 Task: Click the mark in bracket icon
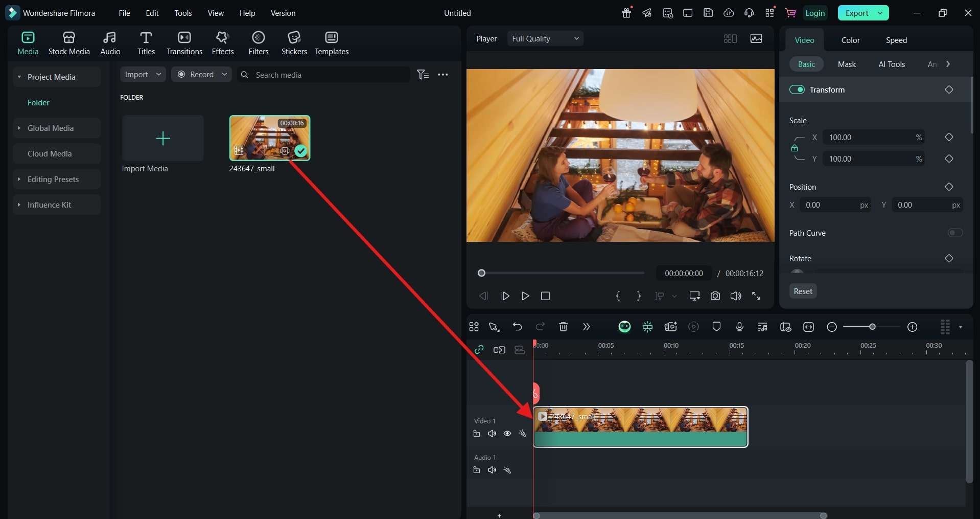[x=618, y=296]
